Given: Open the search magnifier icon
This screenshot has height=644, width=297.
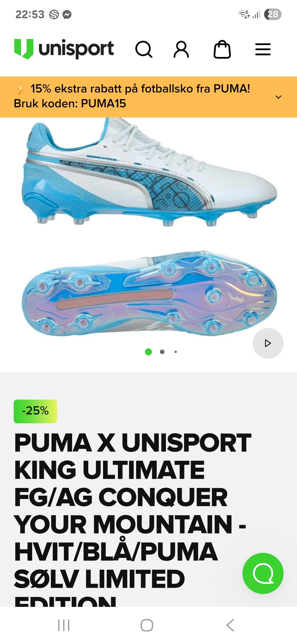Looking at the screenshot, I should coord(144,50).
